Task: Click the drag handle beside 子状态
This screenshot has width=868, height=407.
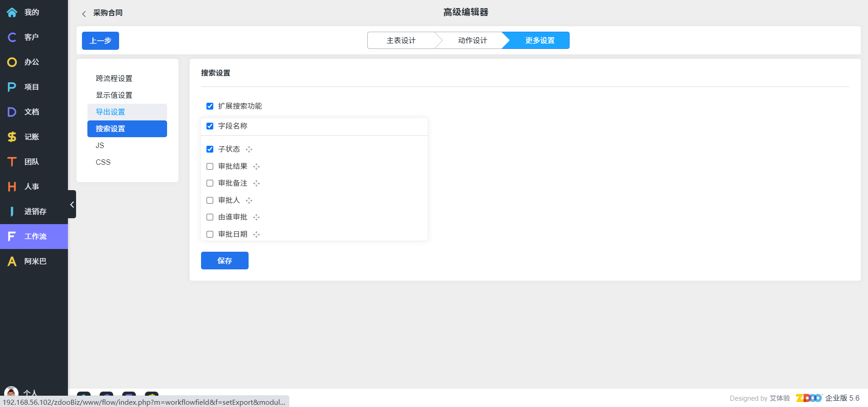Action: click(249, 149)
